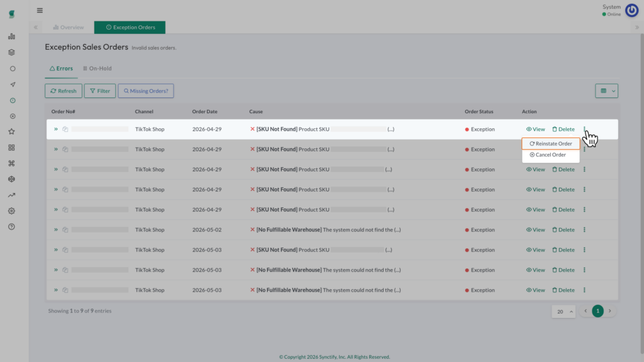
Task: Open the star favorites sidebar icon
Action: click(11, 132)
